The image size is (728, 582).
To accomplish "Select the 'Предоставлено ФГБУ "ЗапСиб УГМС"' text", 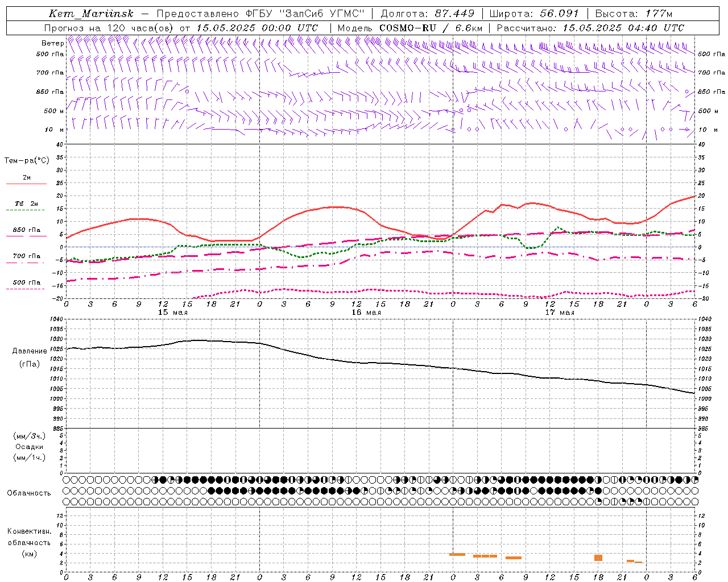I will (260, 14).
